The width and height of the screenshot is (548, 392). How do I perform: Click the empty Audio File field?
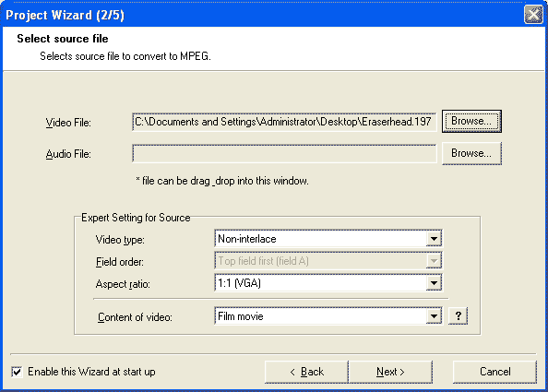284,154
